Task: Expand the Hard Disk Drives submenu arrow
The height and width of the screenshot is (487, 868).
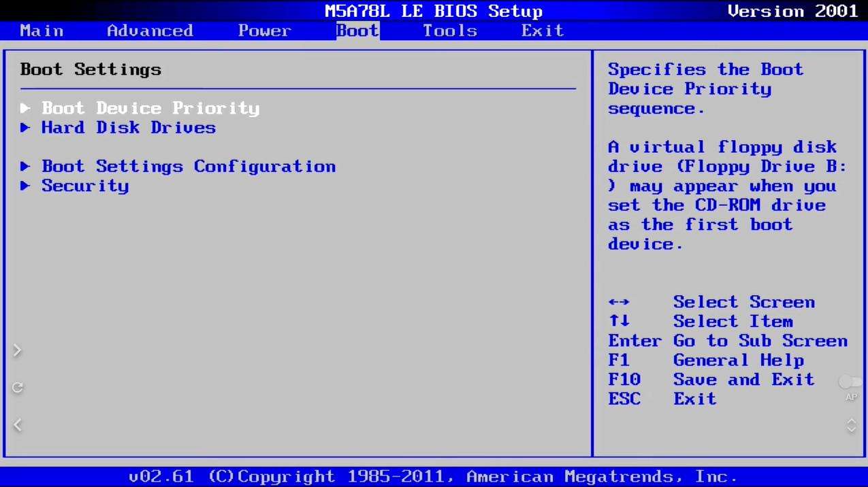Action: point(26,127)
